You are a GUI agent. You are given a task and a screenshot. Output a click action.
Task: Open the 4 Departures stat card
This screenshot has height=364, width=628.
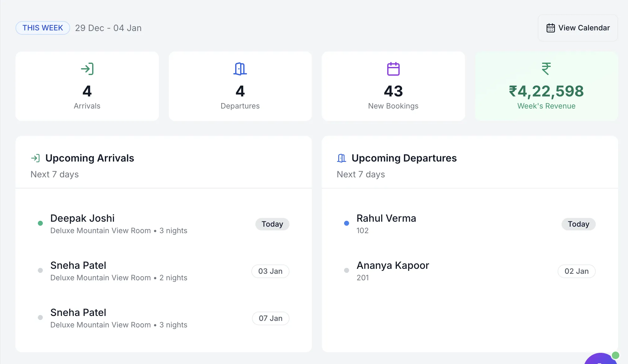click(240, 86)
